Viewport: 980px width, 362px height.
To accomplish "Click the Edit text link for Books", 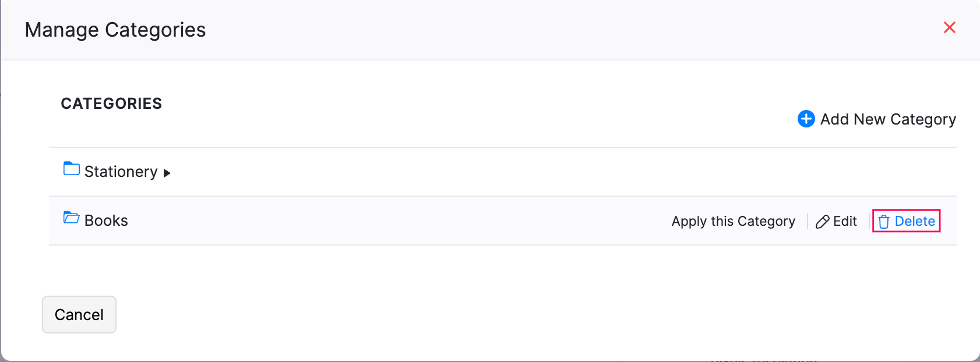I will point(845,221).
